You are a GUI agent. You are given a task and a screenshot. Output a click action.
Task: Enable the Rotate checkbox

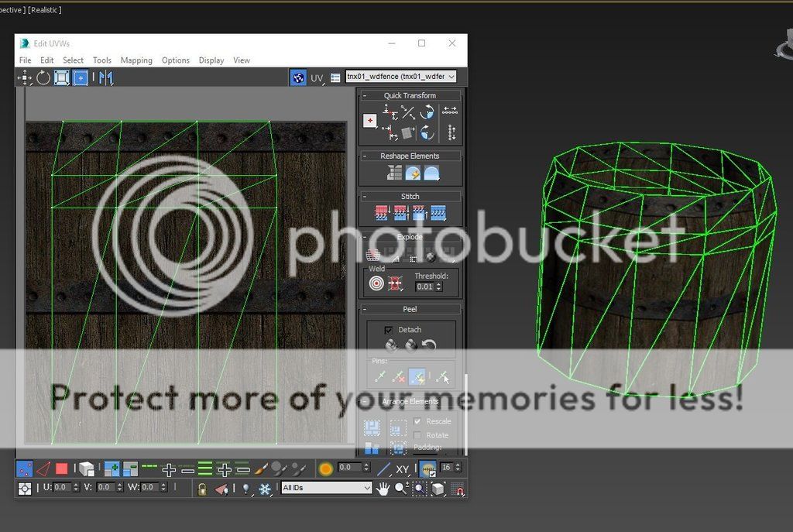[x=418, y=435]
